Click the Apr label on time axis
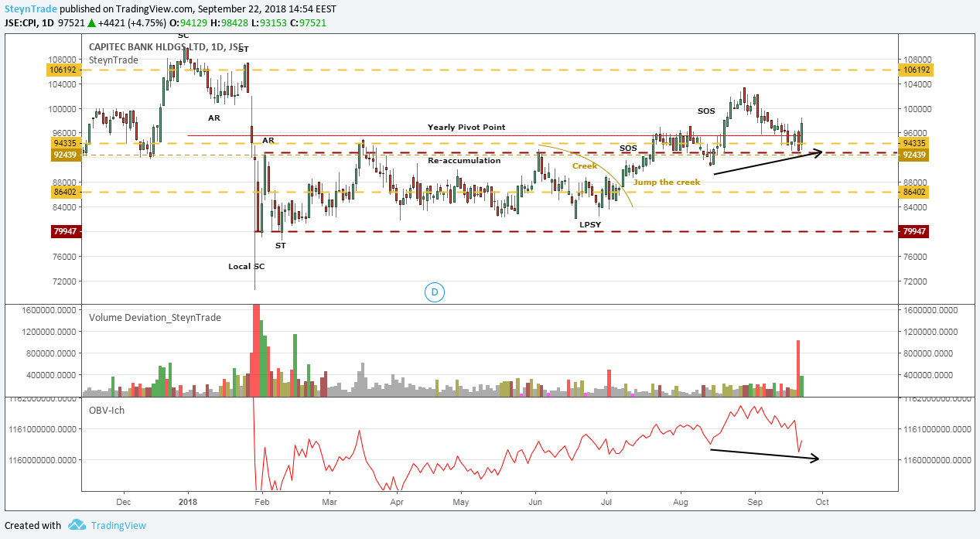Image resolution: width=980 pixels, height=539 pixels. [397, 501]
